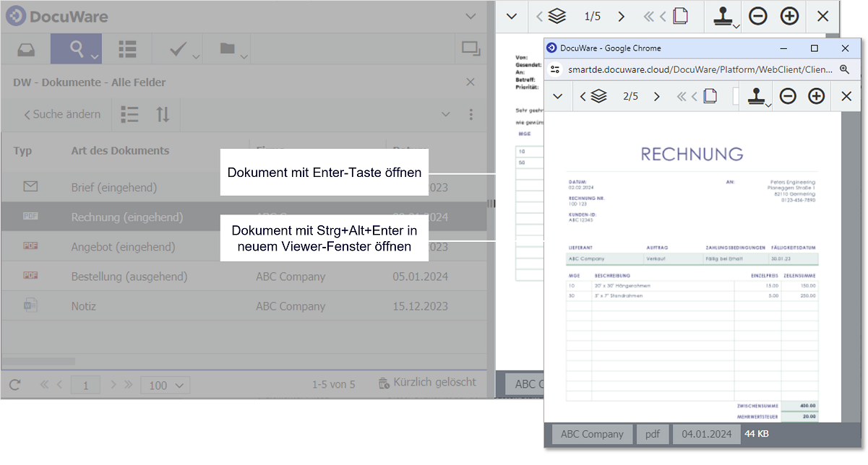This screenshot has width=868, height=465.
Task: Open the lists view icon
Action: 127,49
